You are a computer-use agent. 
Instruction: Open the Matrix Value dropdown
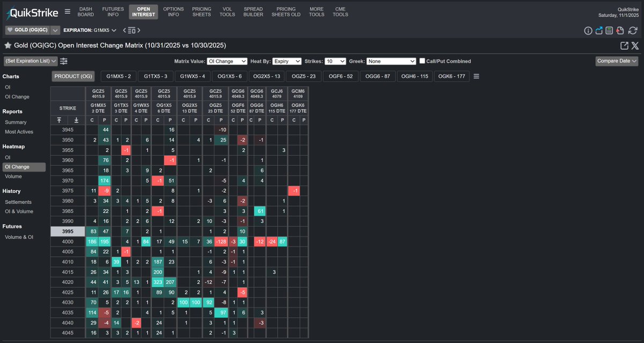227,61
